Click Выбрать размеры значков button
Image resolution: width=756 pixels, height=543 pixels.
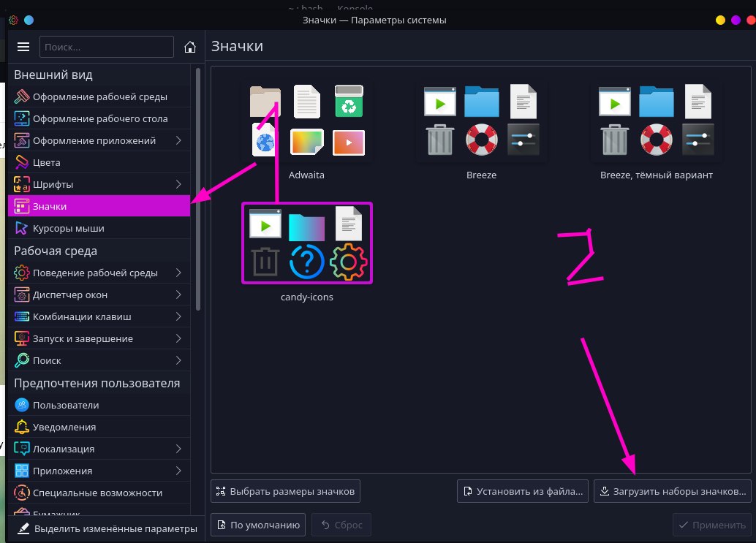click(x=285, y=491)
